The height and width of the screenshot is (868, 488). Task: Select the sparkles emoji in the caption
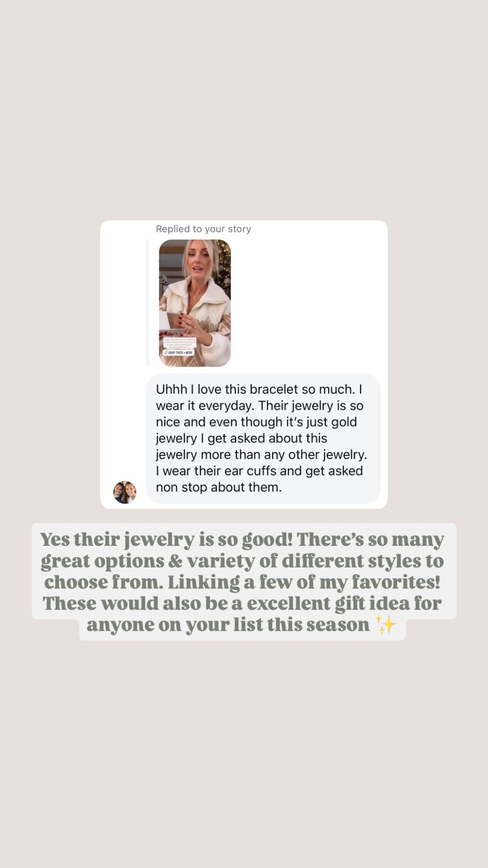tap(386, 625)
